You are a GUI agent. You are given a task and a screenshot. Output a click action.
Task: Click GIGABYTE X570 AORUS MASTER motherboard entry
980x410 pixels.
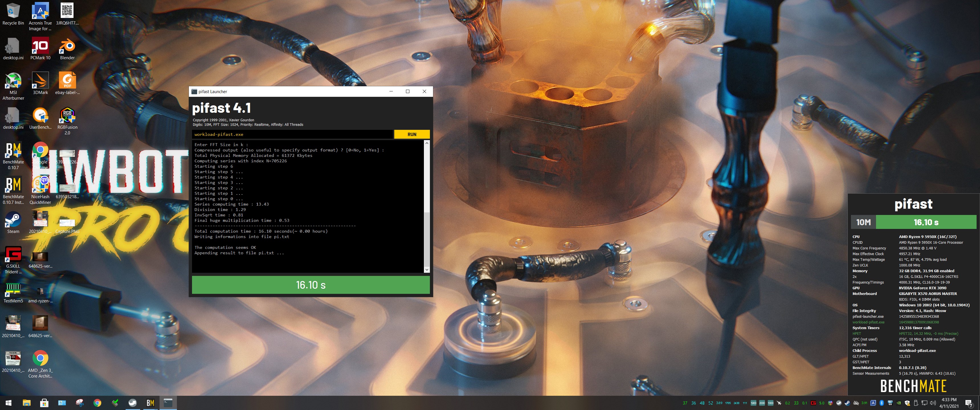click(x=928, y=294)
